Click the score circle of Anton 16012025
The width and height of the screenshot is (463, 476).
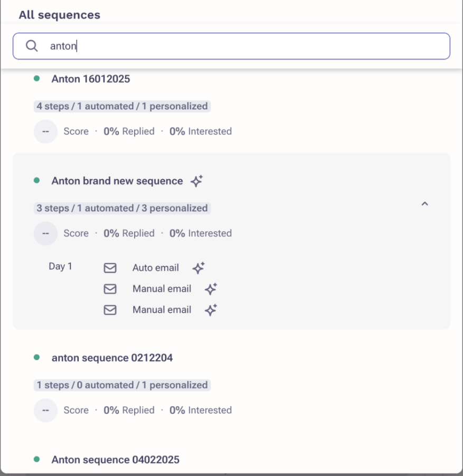[45, 132]
